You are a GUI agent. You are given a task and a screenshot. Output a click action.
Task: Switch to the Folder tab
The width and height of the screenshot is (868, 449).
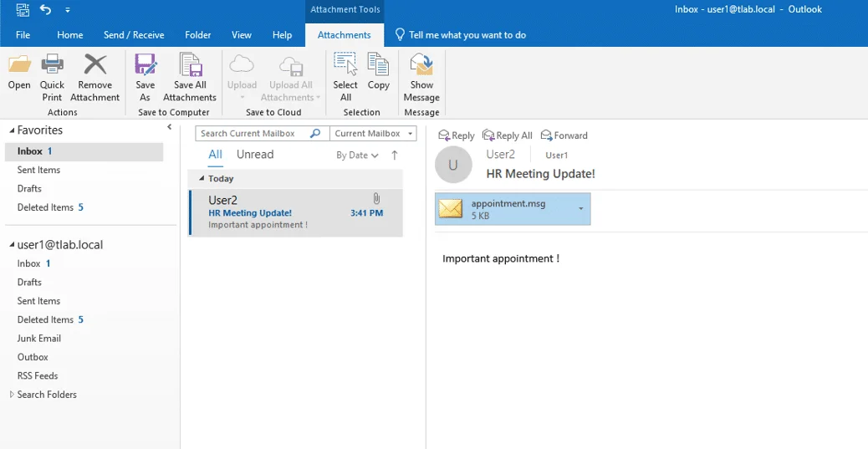(x=198, y=35)
